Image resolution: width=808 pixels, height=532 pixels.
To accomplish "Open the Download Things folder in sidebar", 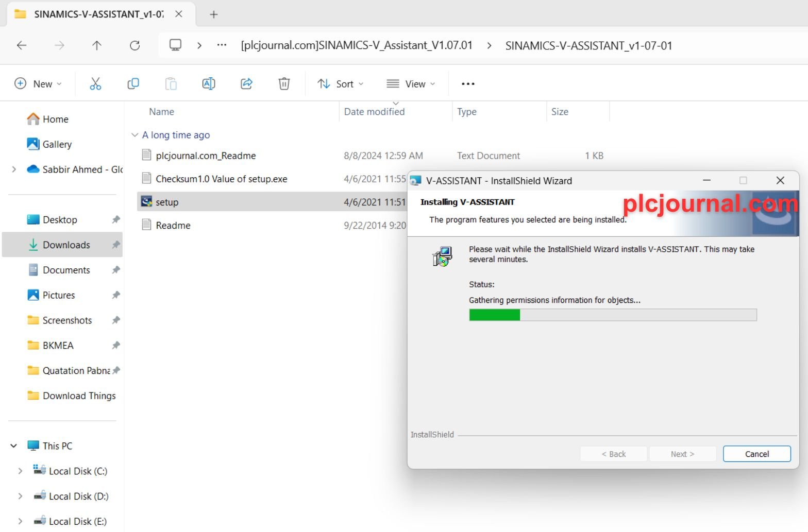I will [x=72, y=396].
